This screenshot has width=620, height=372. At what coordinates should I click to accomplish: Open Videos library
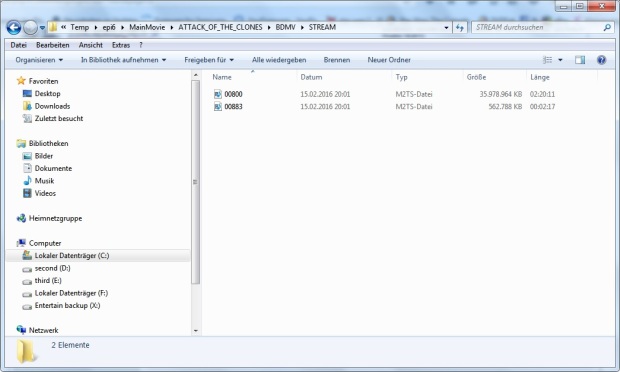(x=45, y=193)
